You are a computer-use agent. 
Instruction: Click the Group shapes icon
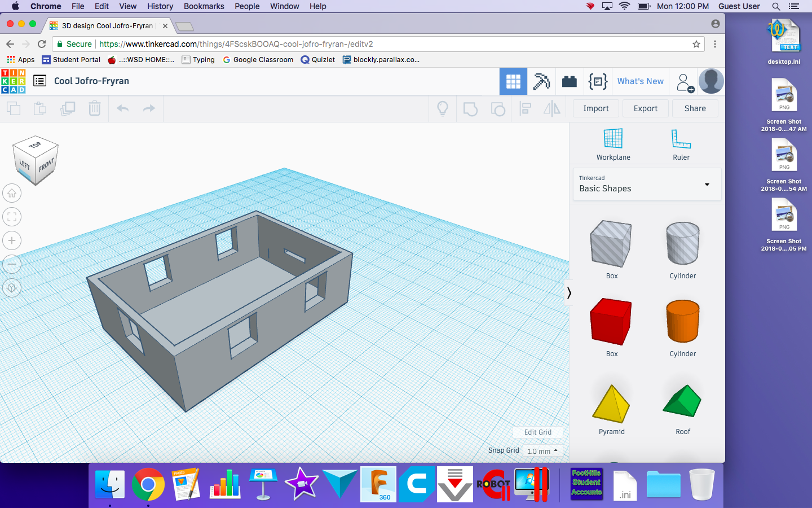tap(470, 108)
